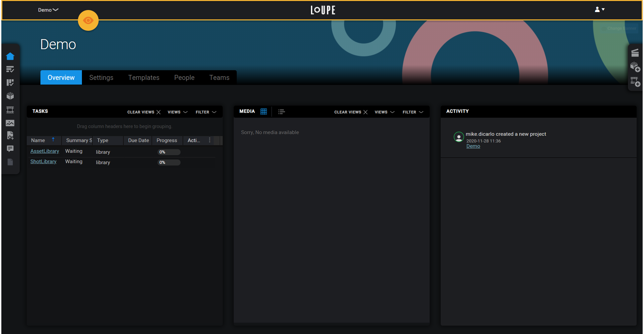Toggle Name column sort arrow
This screenshot has width=644, height=334.
click(53, 140)
